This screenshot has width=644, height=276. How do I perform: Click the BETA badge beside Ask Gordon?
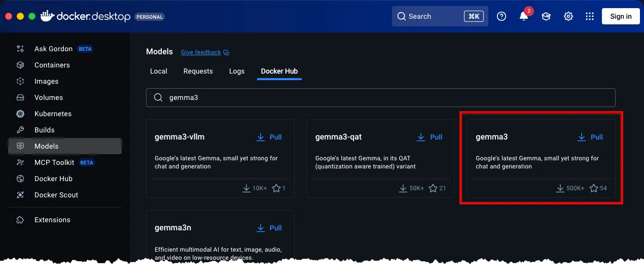[85, 49]
